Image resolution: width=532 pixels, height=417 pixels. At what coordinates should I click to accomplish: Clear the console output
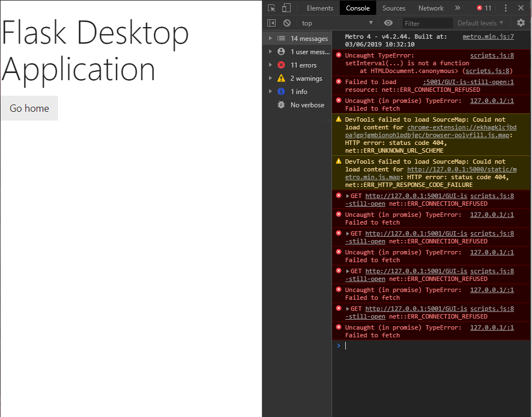287,23
